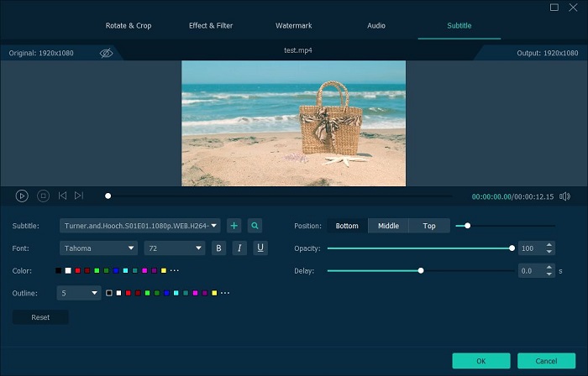The image size is (588, 376).
Task: Open more font colors ellipsis
Action: coord(175,270)
